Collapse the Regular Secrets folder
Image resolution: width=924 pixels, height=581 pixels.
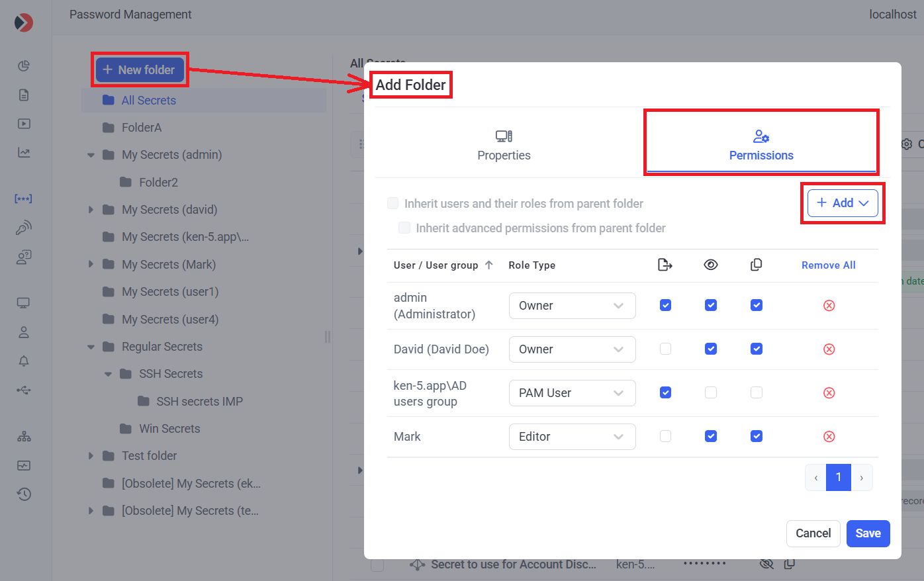[x=91, y=347]
